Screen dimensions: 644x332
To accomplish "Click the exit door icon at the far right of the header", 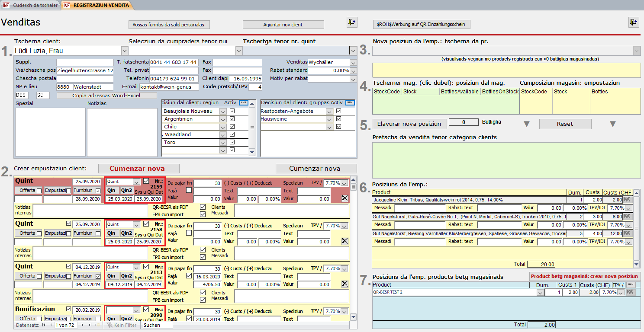I will [x=634, y=22].
